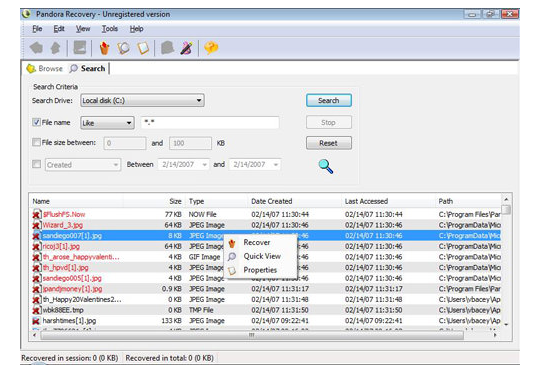The width and height of the screenshot is (544, 367).
Task: Open Quick View from the toolbar magnifier icon
Action: pos(124,48)
